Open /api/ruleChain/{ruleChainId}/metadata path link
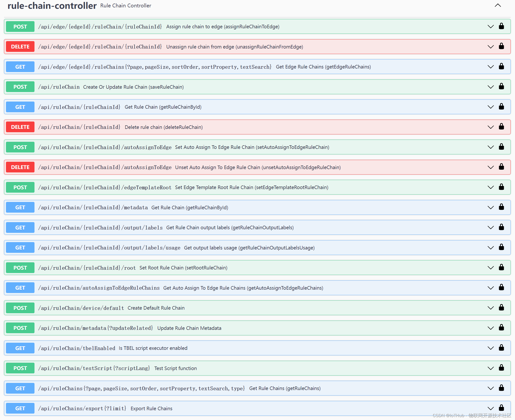The width and height of the screenshot is (515, 420). pos(93,208)
